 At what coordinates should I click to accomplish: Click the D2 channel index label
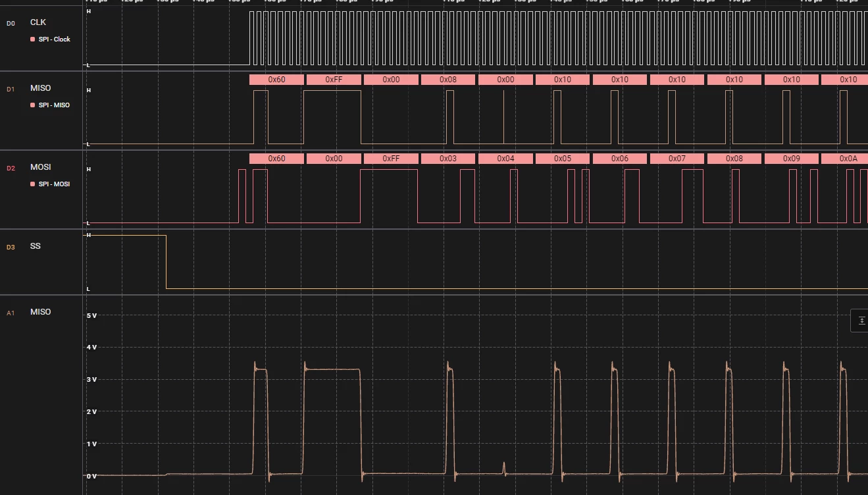(11, 169)
